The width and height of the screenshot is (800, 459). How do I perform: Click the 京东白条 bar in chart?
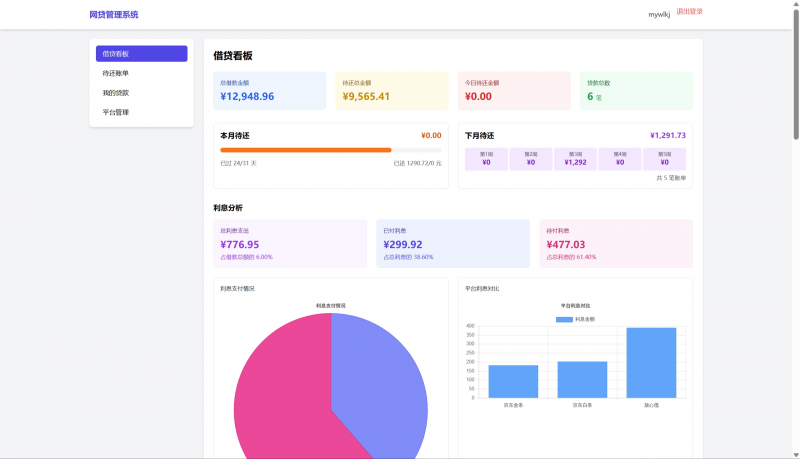click(x=582, y=380)
